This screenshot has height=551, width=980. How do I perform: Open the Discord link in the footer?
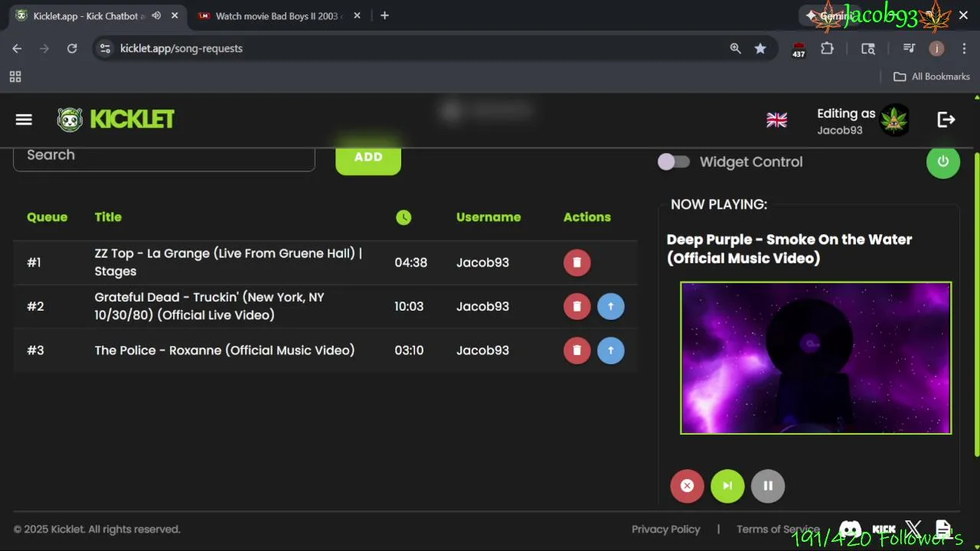[850, 529]
